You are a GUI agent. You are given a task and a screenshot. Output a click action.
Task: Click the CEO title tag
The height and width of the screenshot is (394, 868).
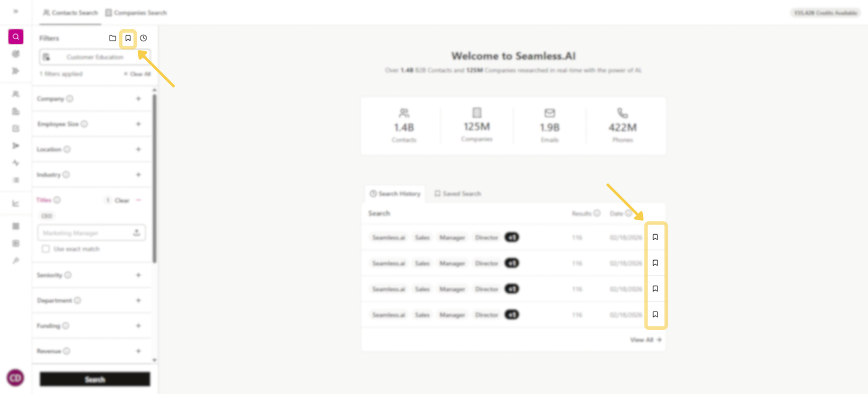pos(47,216)
